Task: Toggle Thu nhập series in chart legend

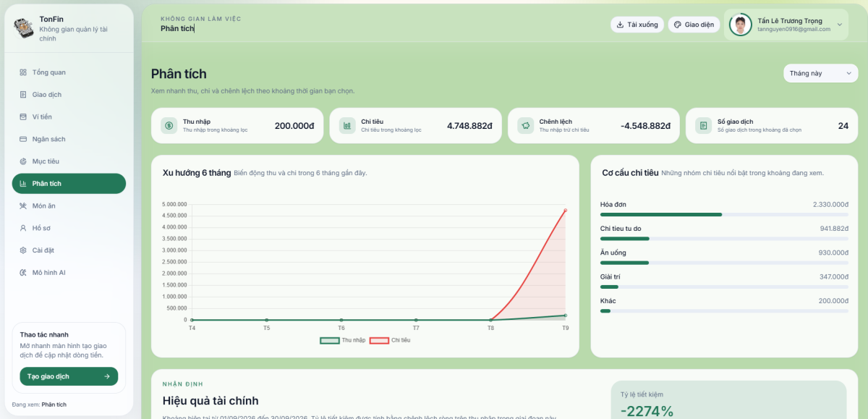Action: [343, 340]
